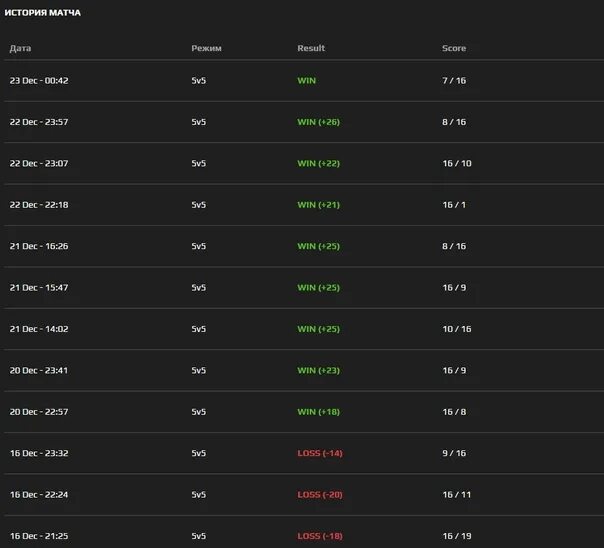Select the LOSS (-14) result entry
The width and height of the screenshot is (604, 548).
point(320,453)
